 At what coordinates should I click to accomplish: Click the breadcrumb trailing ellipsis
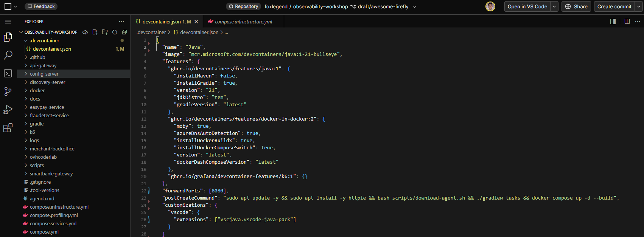[x=226, y=32]
